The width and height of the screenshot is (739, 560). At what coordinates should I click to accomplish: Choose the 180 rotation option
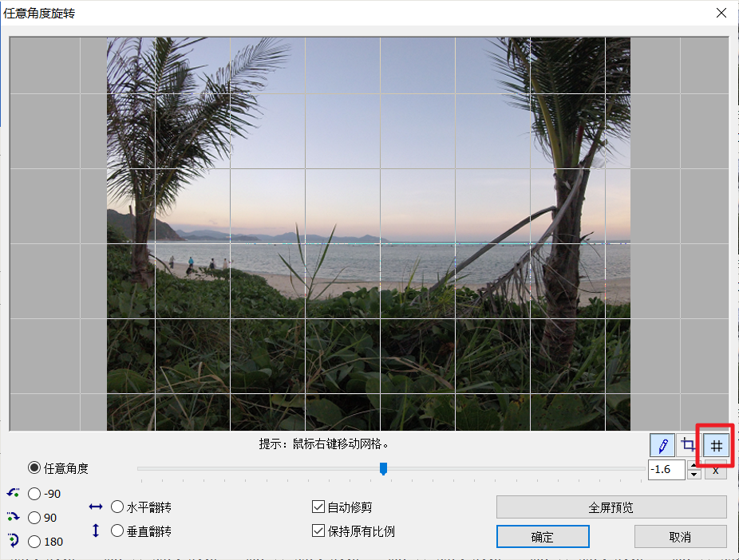(34, 542)
